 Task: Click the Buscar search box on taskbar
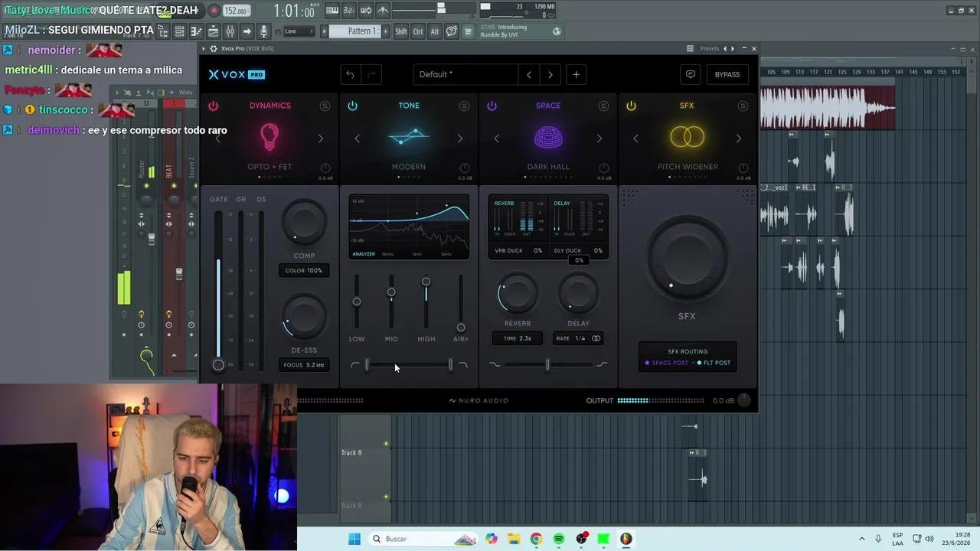[x=423, y=539]
